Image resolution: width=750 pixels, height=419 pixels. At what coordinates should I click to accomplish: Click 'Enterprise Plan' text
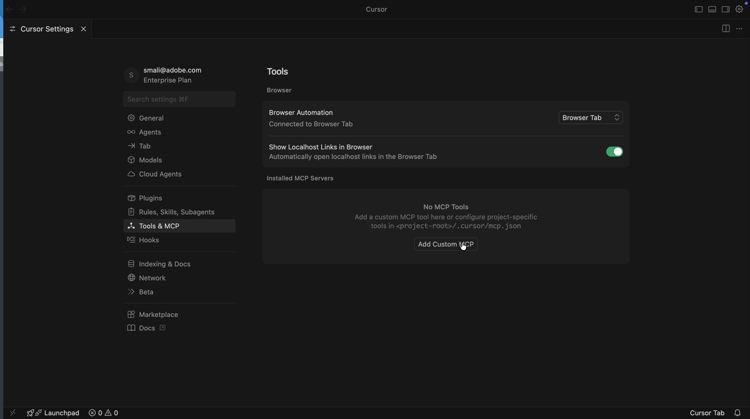coord(167,80)
